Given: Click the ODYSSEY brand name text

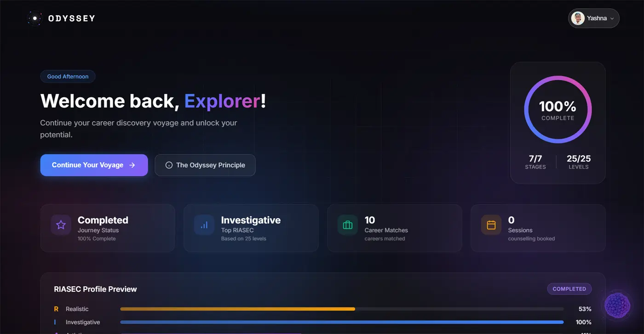Looking at the screenshot, I should 72,18.
